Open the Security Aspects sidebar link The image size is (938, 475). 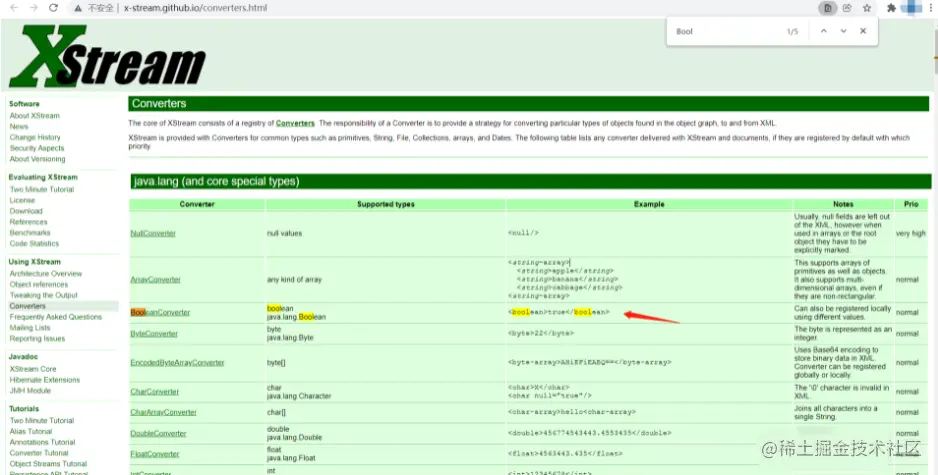[36, 148]
